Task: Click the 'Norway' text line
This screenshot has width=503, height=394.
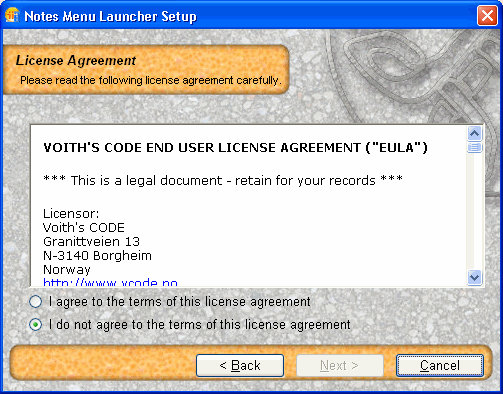Action: pos(67,270)
